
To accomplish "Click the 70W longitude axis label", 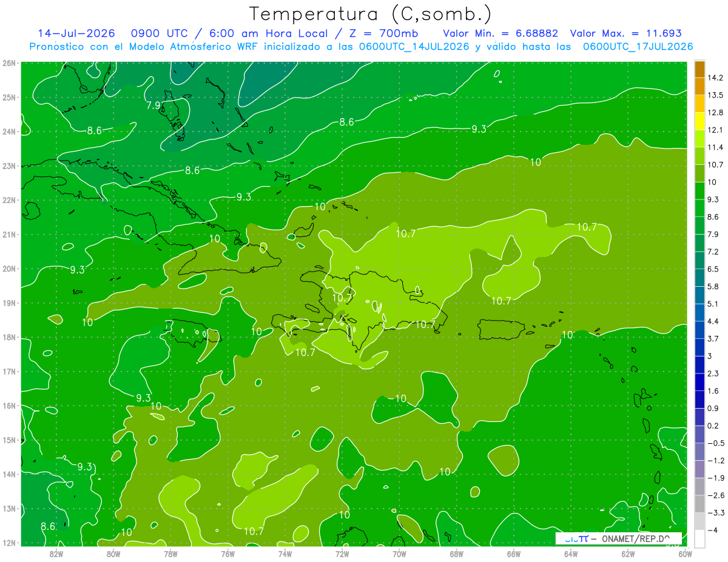I will (399, 554).
